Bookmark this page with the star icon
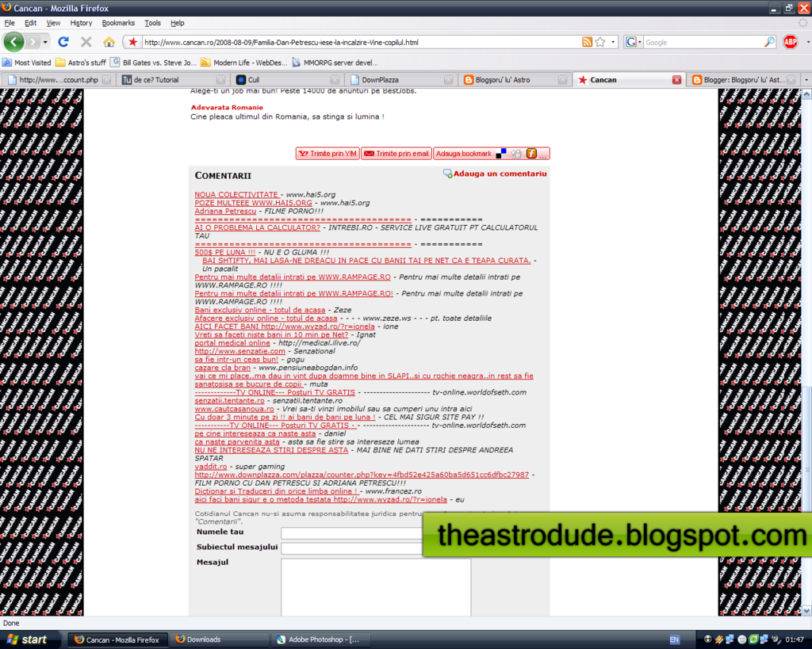Screen dimensions: 812x649 point(600,43)
